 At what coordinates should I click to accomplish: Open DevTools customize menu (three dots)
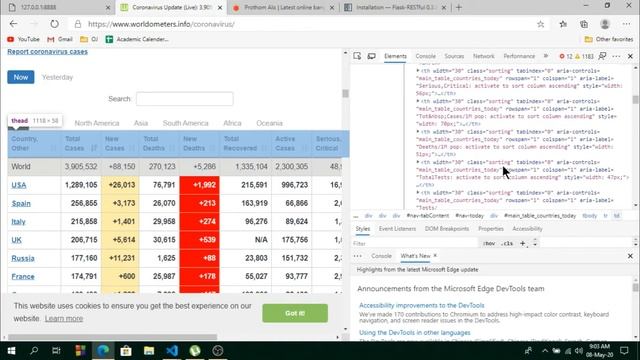[x=616, y=56]
